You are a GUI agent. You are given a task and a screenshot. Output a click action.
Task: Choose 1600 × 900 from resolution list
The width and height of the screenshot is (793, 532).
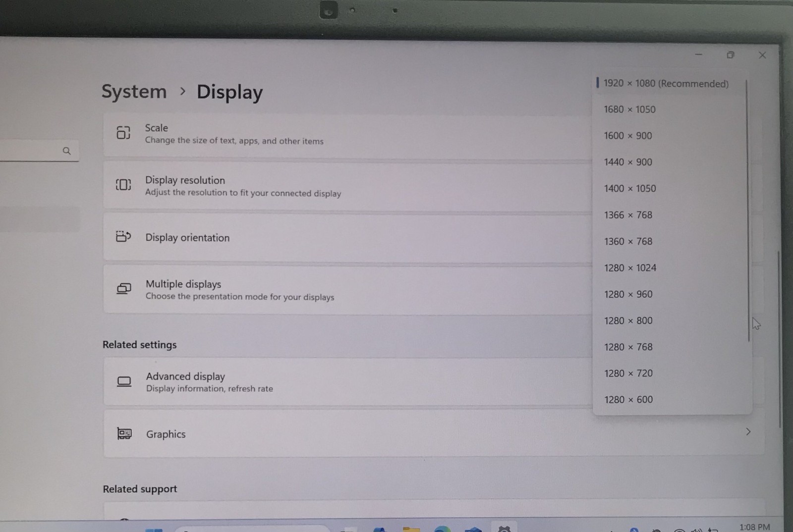[x=628, y=136]
